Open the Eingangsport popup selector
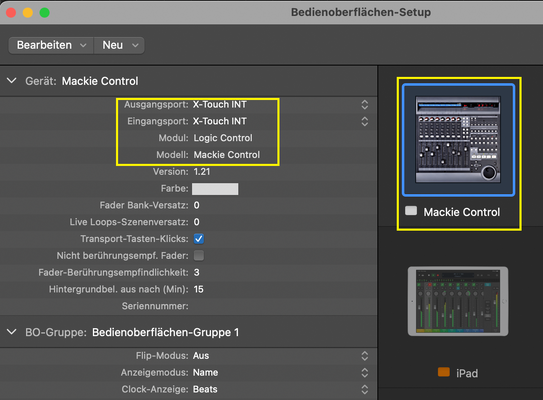 pyautogui.click(x=365, y=121)
